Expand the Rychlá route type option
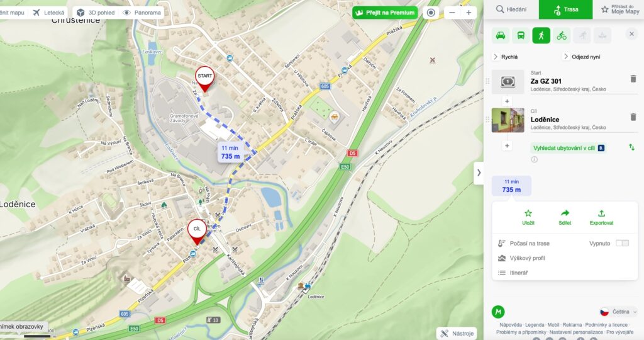The image size is (644, 340). [x=506, y=57]
